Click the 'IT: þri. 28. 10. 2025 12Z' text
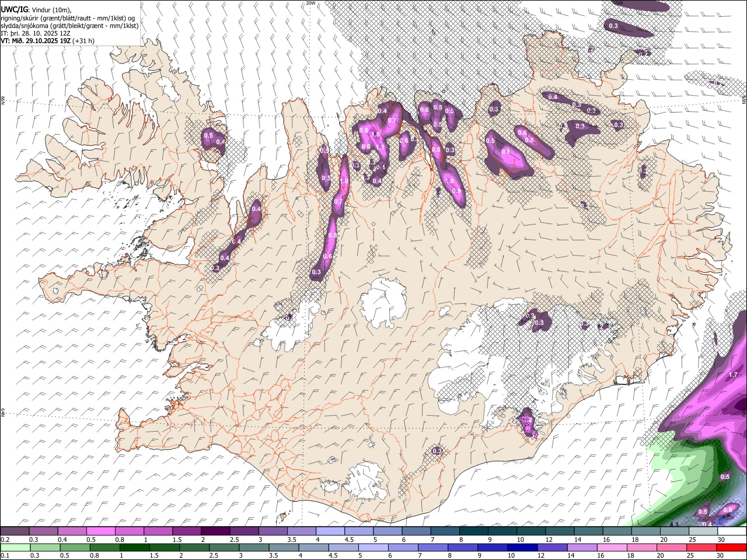This screenshot has height=560, width=747. [35, 33]
